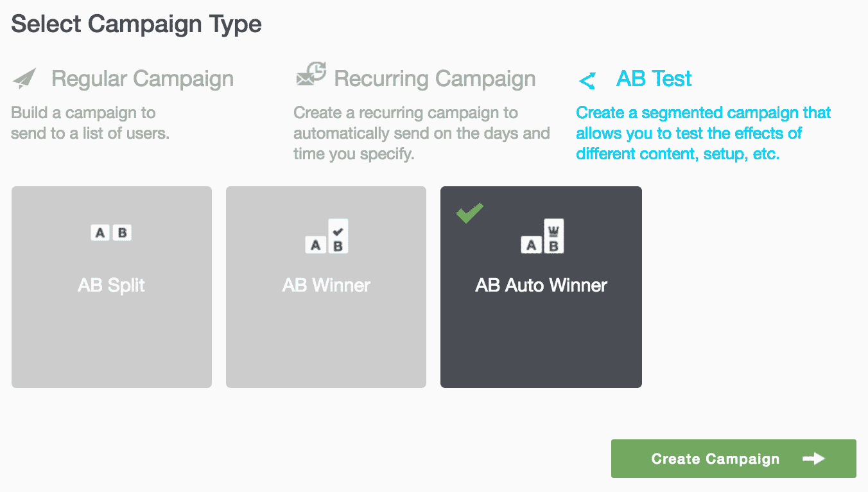Switch to the Regular Campaign heading
The height and width of the screenshot is (492, 868).
pos(143,79)
